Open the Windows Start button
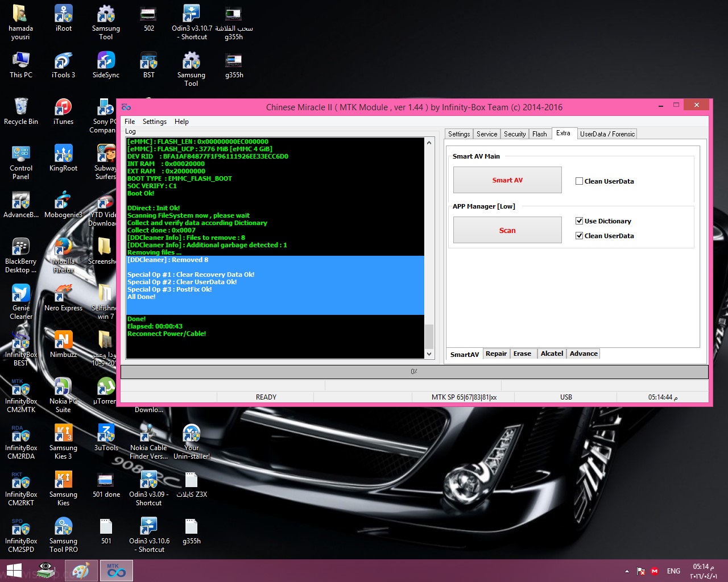 click(x=14, y=571)
